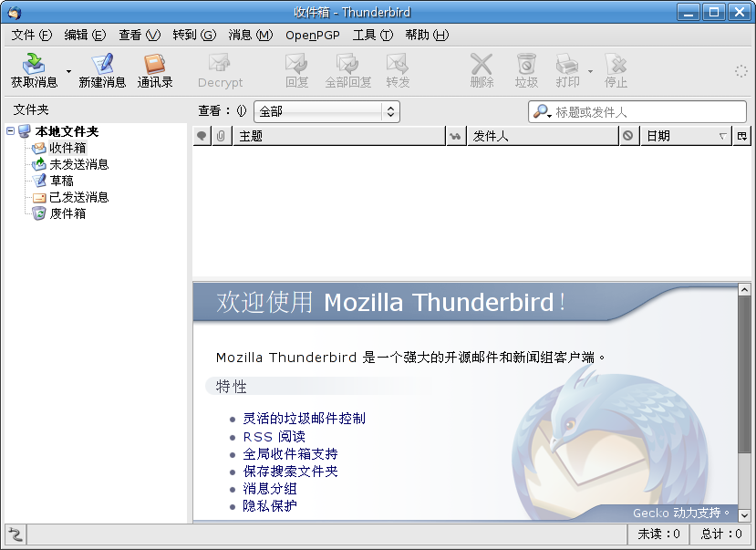The height and width of the screenshot is (550, 756).
Task: Click the online/offline status icon
Action: [x=16, y=534]
